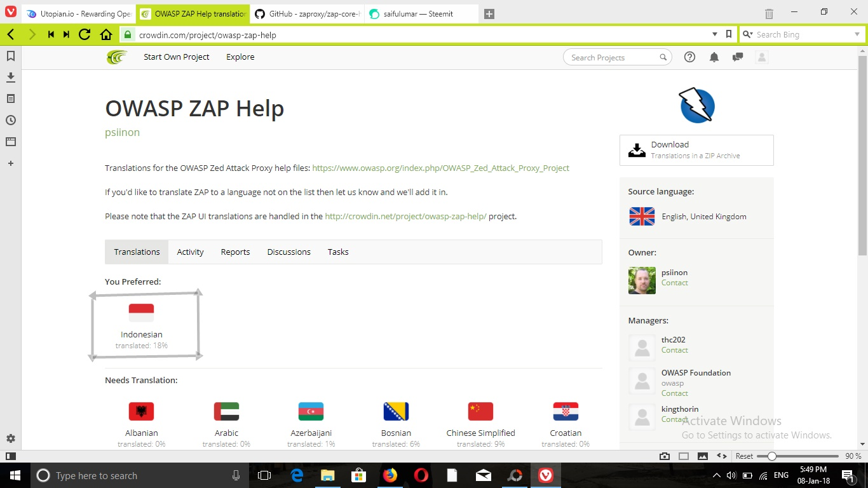The width and height of the screenshot is (868, 488).
Task: Open Vivaldi settings gear
Action: click(11, 438)
